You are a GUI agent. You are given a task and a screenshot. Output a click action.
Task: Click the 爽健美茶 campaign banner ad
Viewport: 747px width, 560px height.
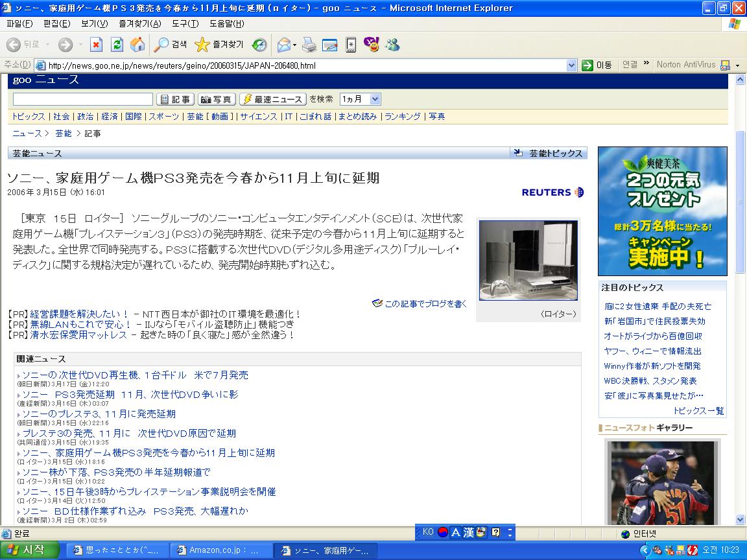[663, 211]
